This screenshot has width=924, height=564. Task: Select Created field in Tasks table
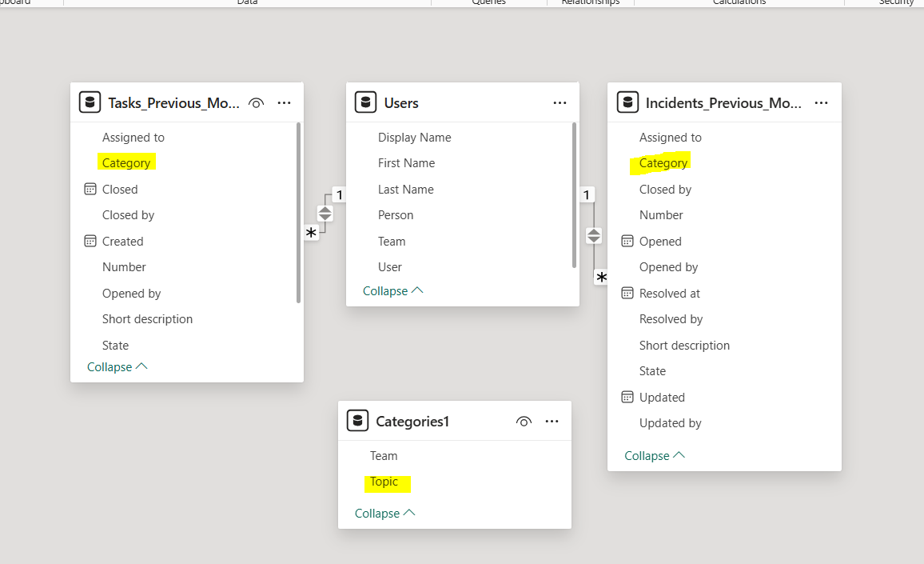coord(122,241)
